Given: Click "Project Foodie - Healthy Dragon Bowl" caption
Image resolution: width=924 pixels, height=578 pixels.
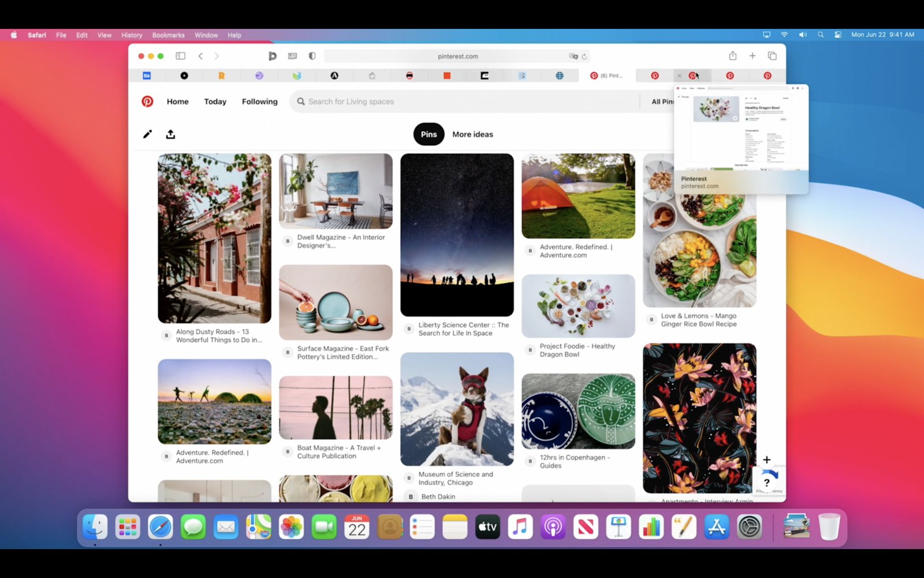Looking at the screenshot, I should pyautogui.click(x=577, y=350).
